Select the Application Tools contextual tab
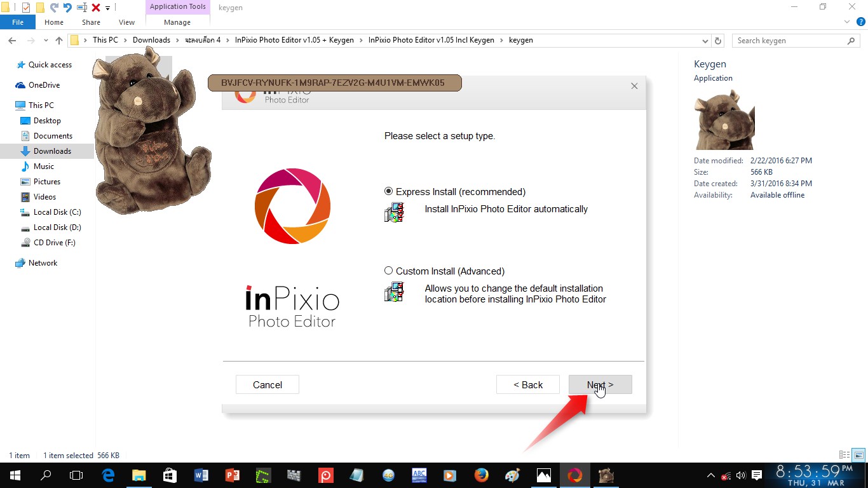868x488 pixels. 177,7
